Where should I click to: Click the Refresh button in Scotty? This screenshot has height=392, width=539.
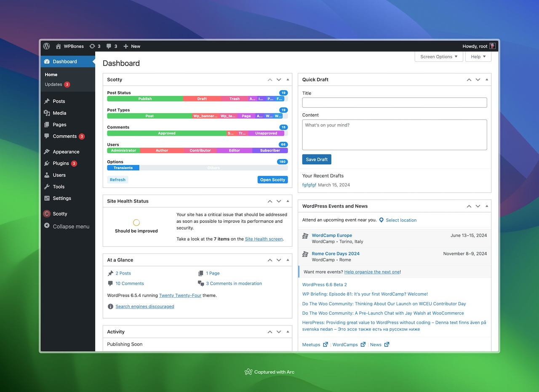117,180
